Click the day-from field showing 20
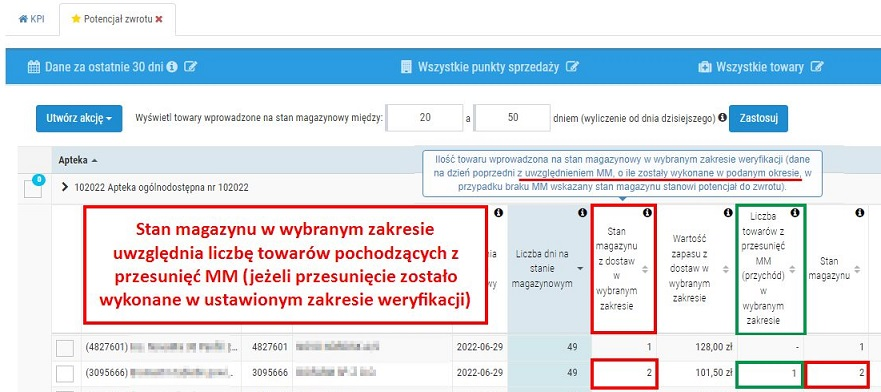Screen dimensions: 881x392 [x=425, y=118]
